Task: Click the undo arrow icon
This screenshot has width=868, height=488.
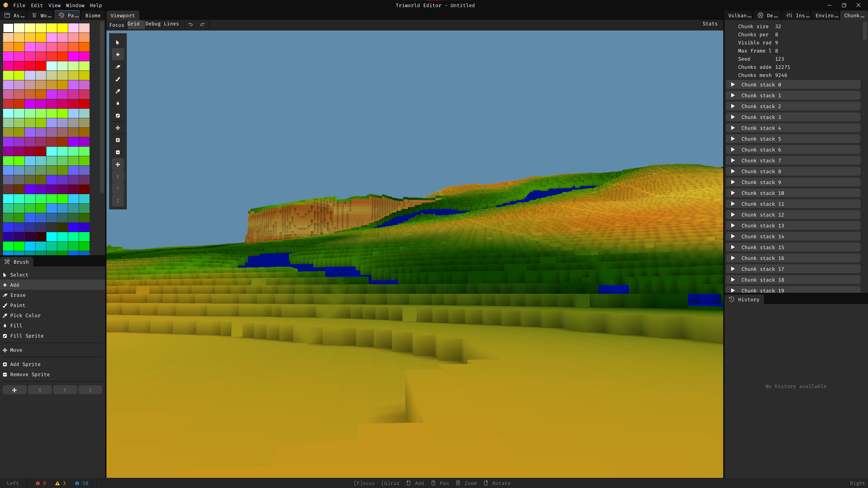Action: [x=191, y=24]
